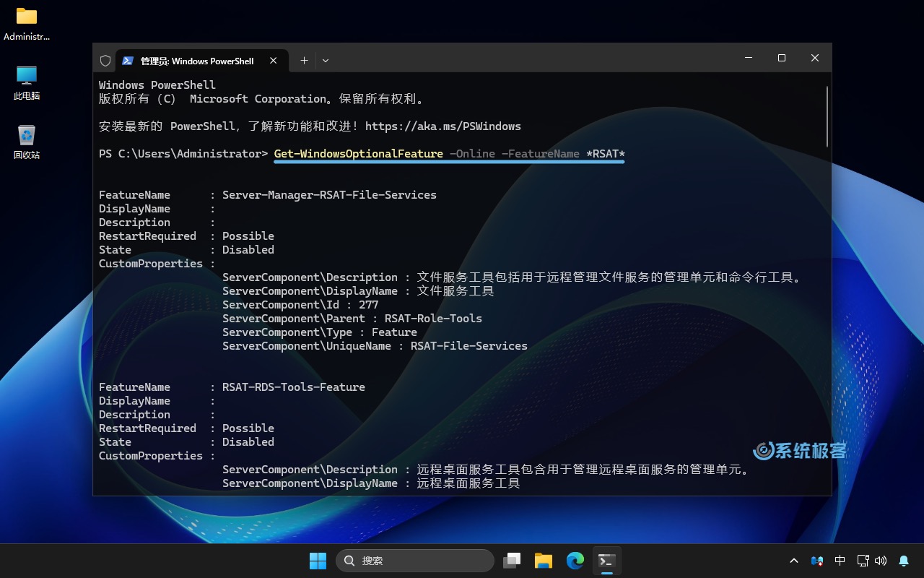Click the -Online parameter text
The image size is (924, 578).
(x=472, y=154)
